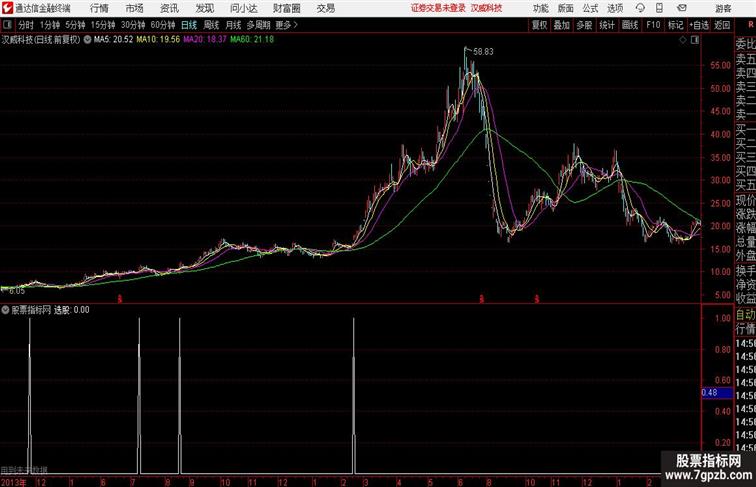756x487 pixels.
Task: Toggle the left sidebar panel icon
Action: click(7, 25)
